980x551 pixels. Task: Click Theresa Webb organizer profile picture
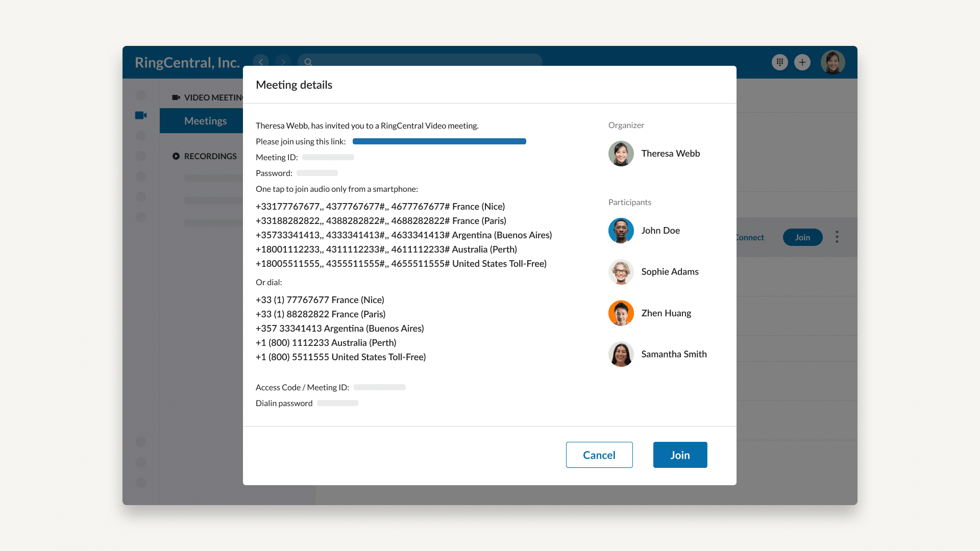coord(621,154)
